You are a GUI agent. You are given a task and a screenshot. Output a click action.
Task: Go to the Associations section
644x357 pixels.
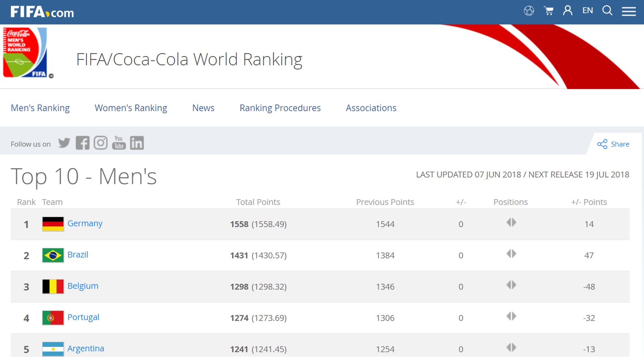coord(371,108)
